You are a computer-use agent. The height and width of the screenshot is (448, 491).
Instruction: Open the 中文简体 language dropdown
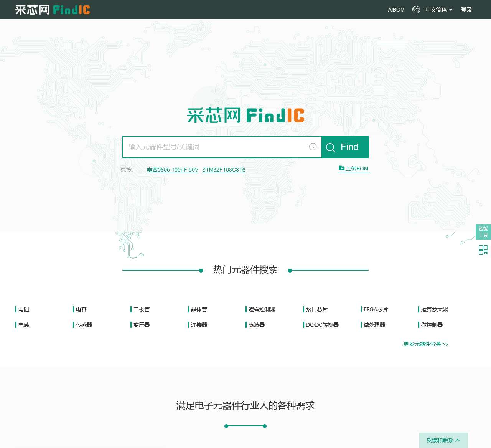pos(438,10)
